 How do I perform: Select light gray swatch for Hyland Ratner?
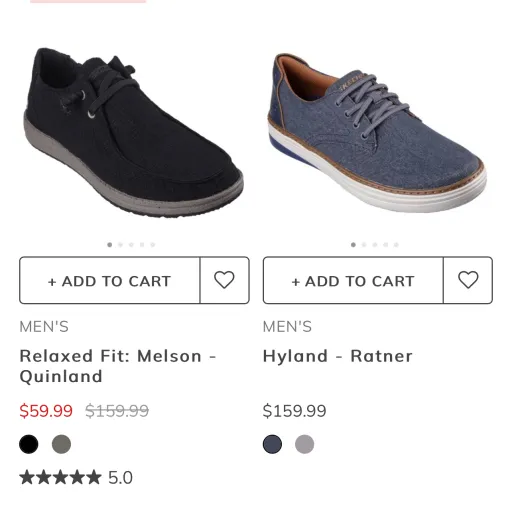pyautogui.click(x=304, y=444)
